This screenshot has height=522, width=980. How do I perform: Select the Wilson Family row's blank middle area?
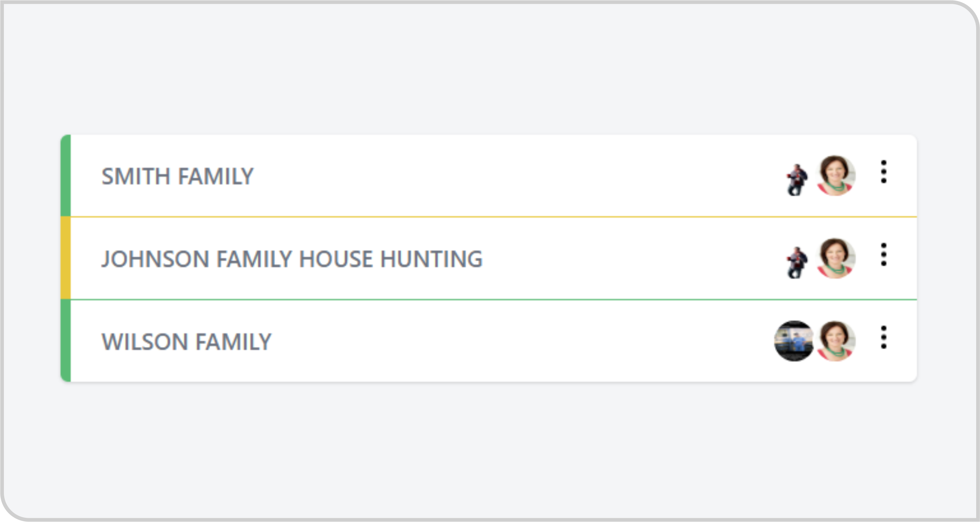[503, 341]
